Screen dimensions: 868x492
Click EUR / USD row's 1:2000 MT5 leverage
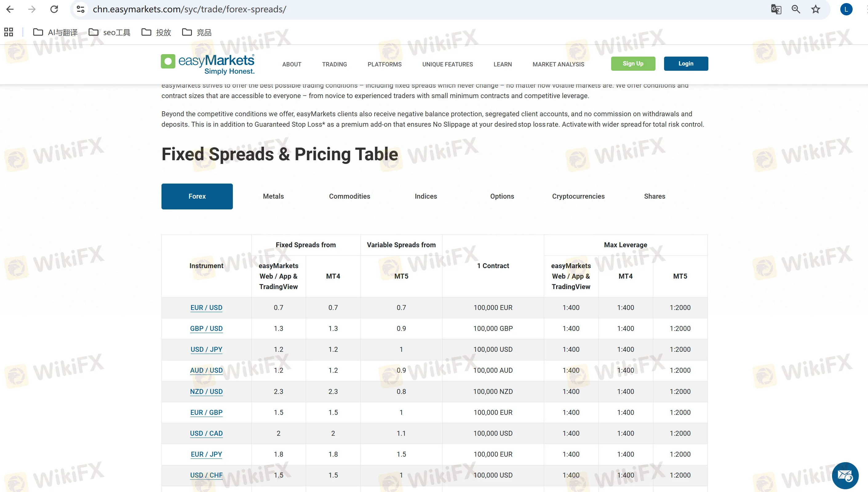(x=680, y=307)
